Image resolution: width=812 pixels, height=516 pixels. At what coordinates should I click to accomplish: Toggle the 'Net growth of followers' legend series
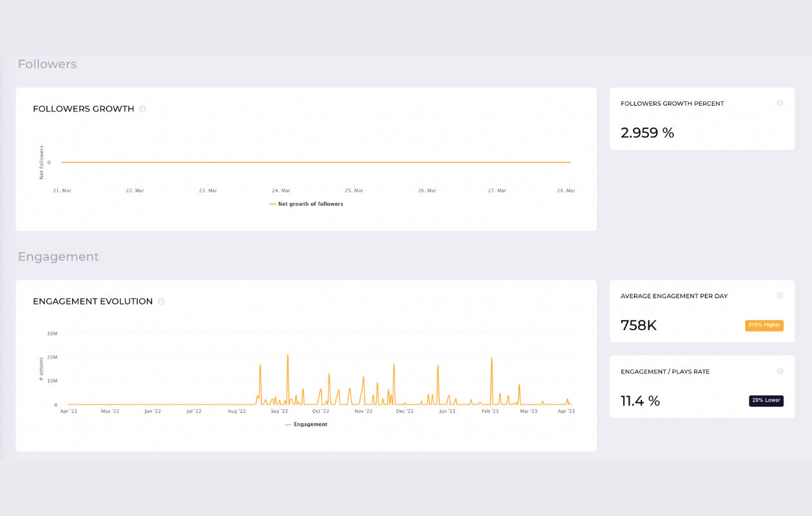(x=306, y=204)
